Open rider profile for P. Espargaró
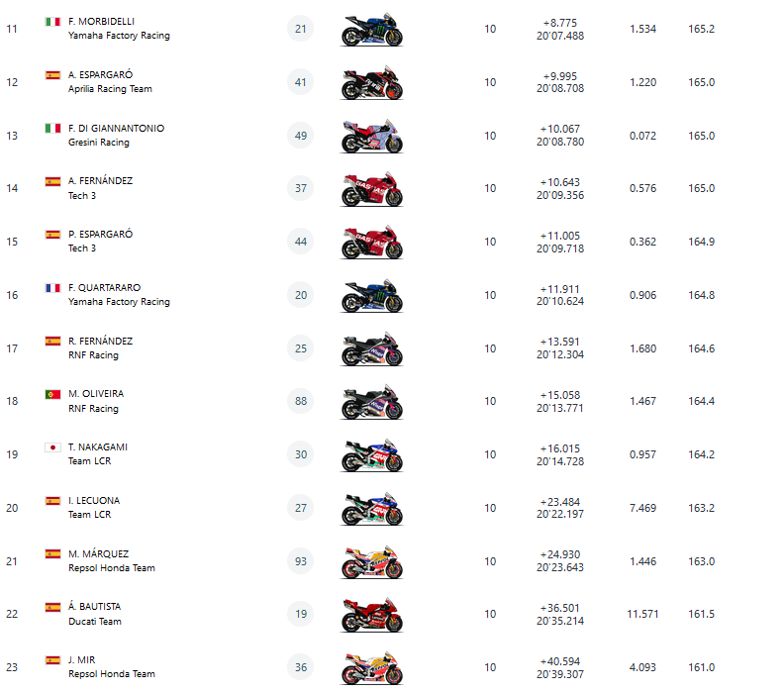784x693 pixels. (x=100, y=235)
